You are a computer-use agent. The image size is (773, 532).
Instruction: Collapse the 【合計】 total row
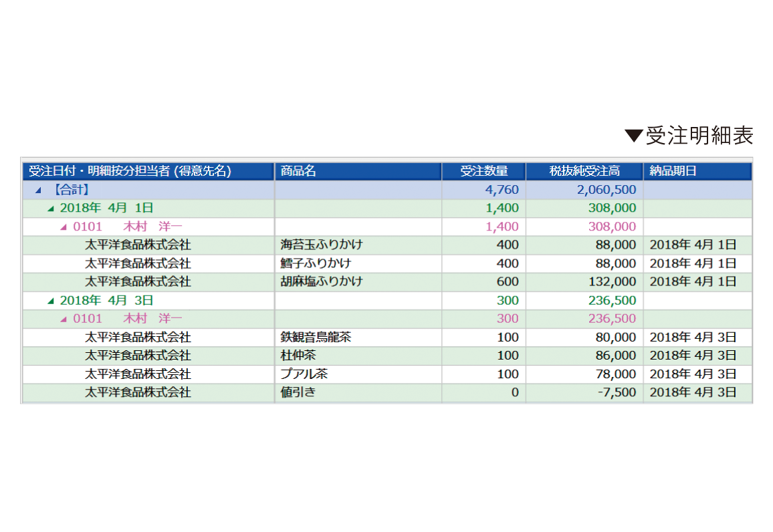click(x=39, y=190)
